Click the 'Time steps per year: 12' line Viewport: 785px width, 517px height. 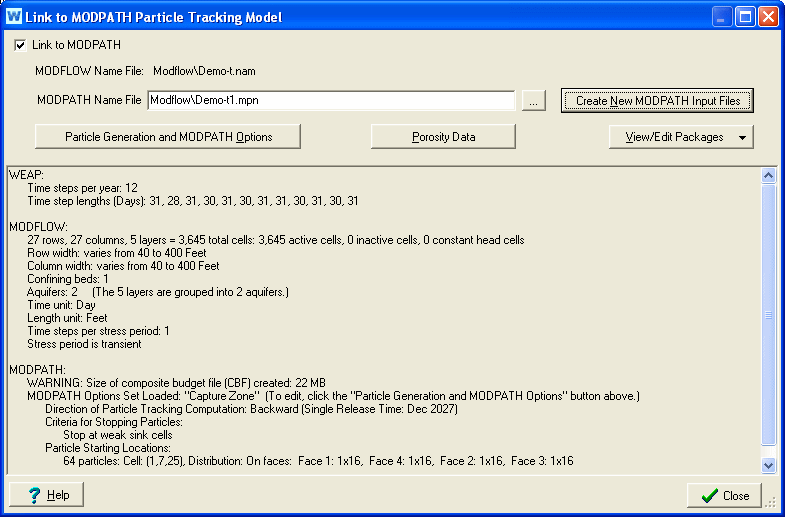pyautogui.click(x=83, y=188)
